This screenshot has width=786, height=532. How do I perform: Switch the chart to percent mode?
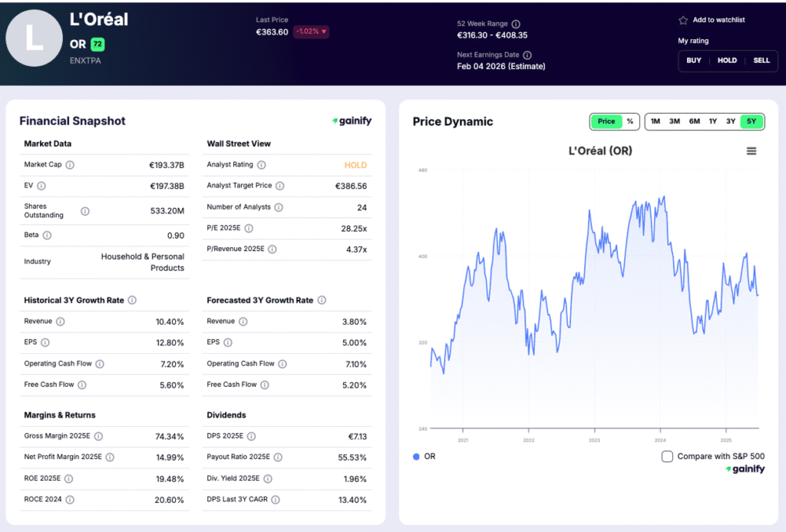(630, 121)
